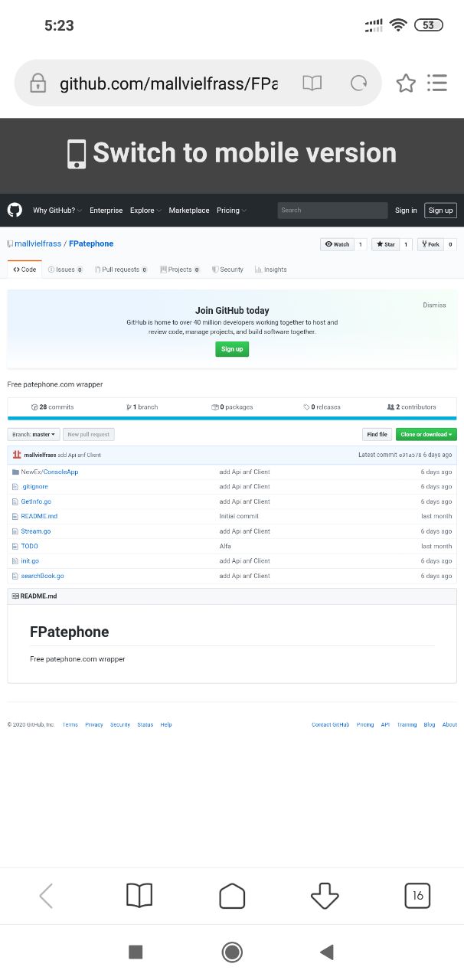Open Enterprise page
Viewport: 464px width, 980px height.
click(106, 211)
